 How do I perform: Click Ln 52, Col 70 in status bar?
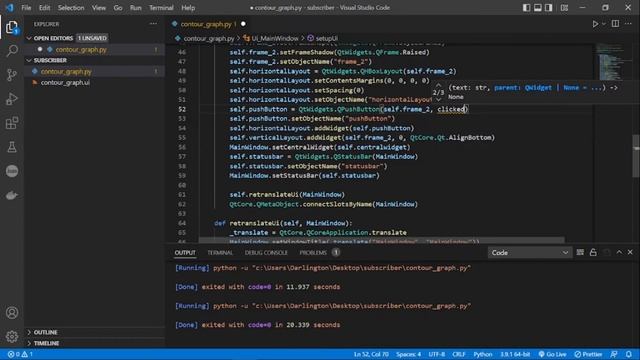point(371,354)
